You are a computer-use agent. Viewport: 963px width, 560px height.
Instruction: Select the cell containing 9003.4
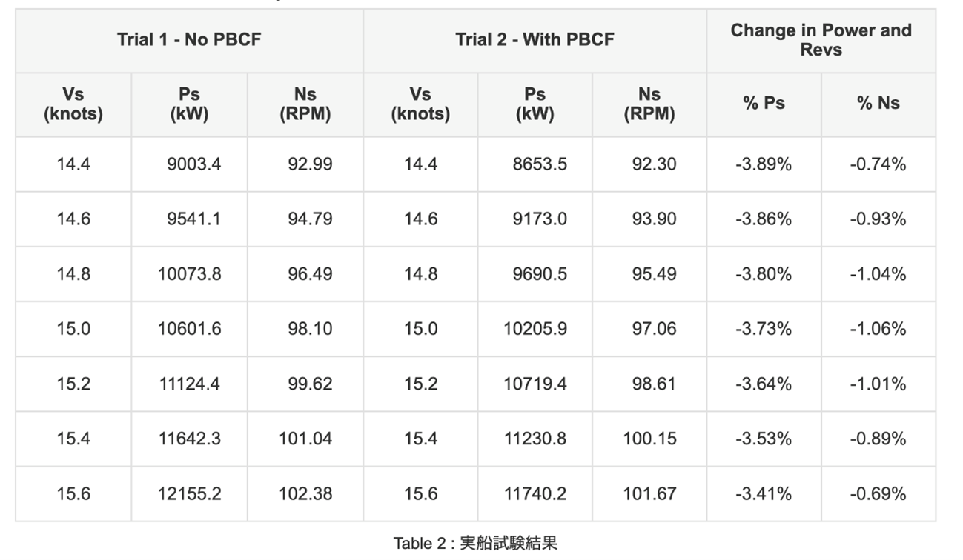[193, 164]
